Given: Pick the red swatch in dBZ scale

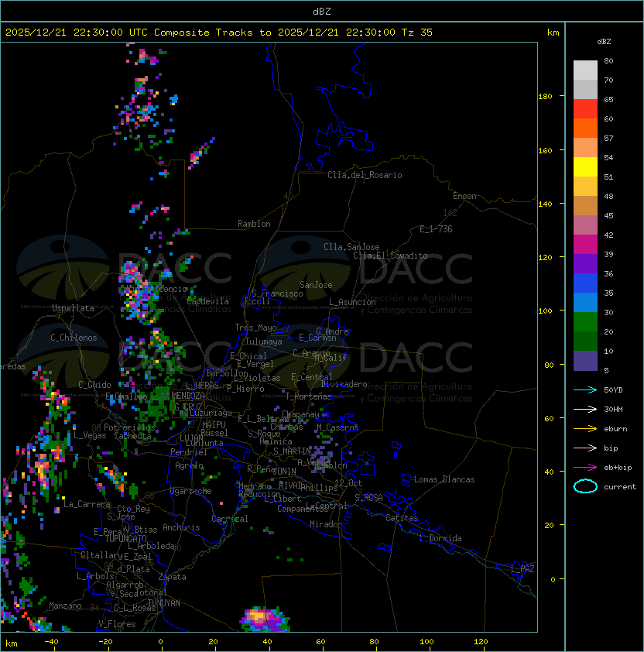Looking at the screenshot, I should click(585, 109).
